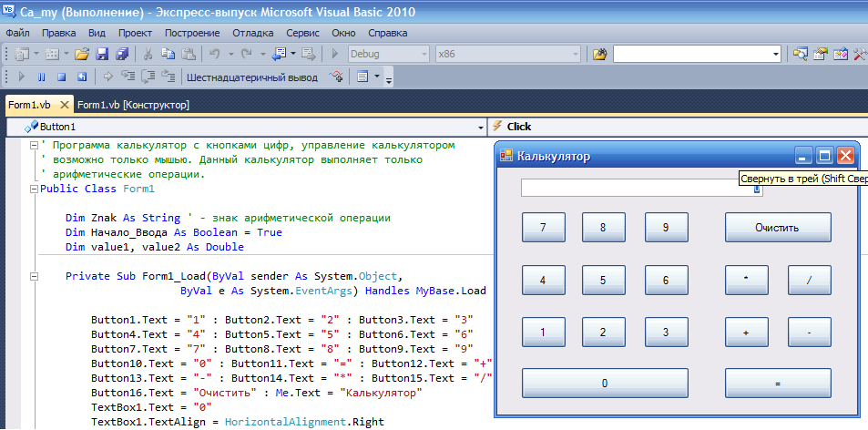This screenshot has height=430, width=868.
Task: Collapse the Public Class Form1 region
Action: (x=34, y=189)
